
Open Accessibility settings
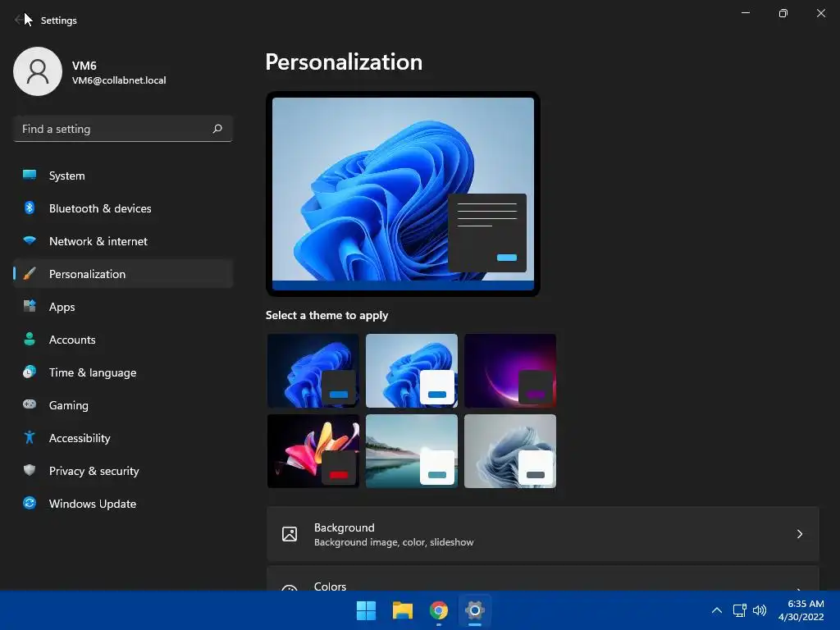[x=123, y=438]
